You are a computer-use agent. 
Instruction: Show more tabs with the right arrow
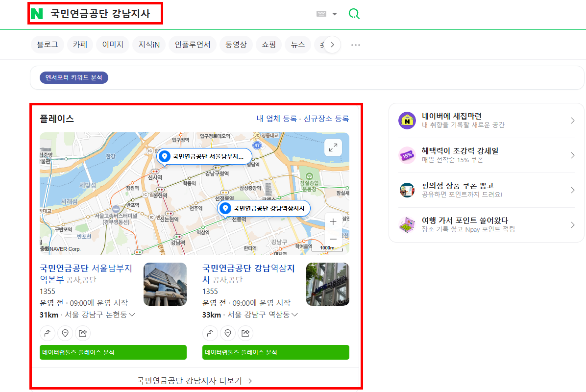point(332,45)
